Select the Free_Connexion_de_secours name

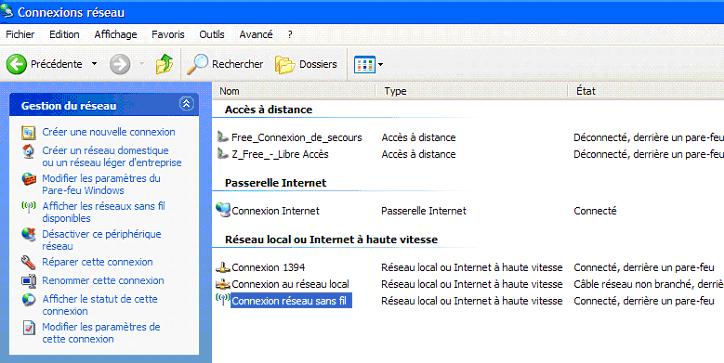coord(296,138)
